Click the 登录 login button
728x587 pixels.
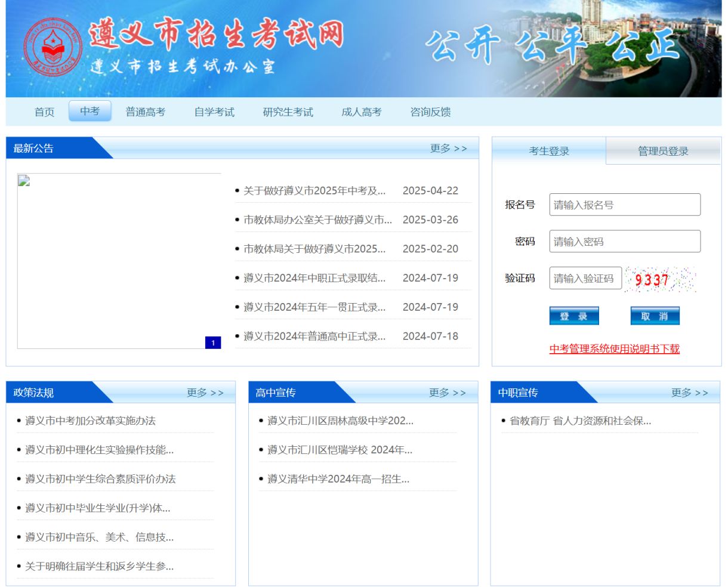tap(573, 316)
